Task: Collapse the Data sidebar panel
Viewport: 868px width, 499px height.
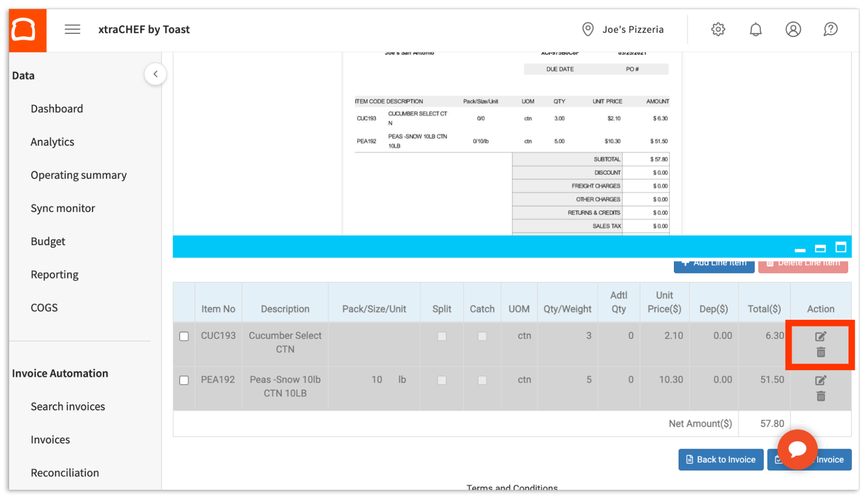Action: tap(155, 74)
